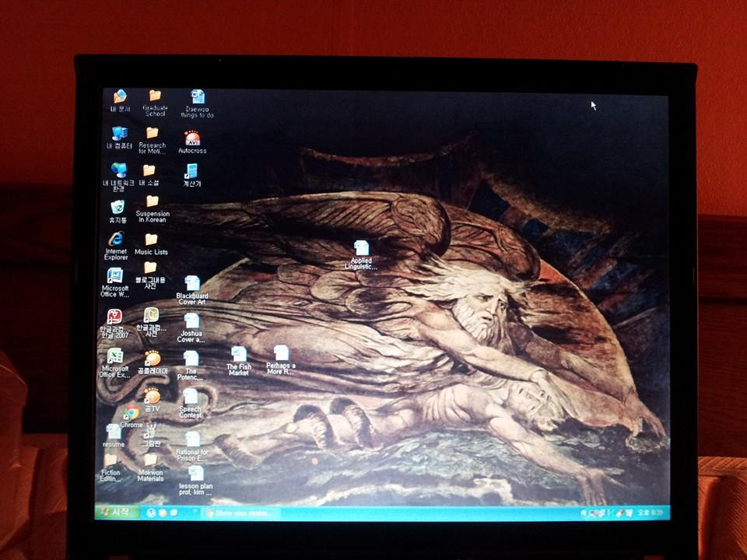The image size is (747, 560).
Task: Open the Speech Contest document
Action: (x=191, y=397)
